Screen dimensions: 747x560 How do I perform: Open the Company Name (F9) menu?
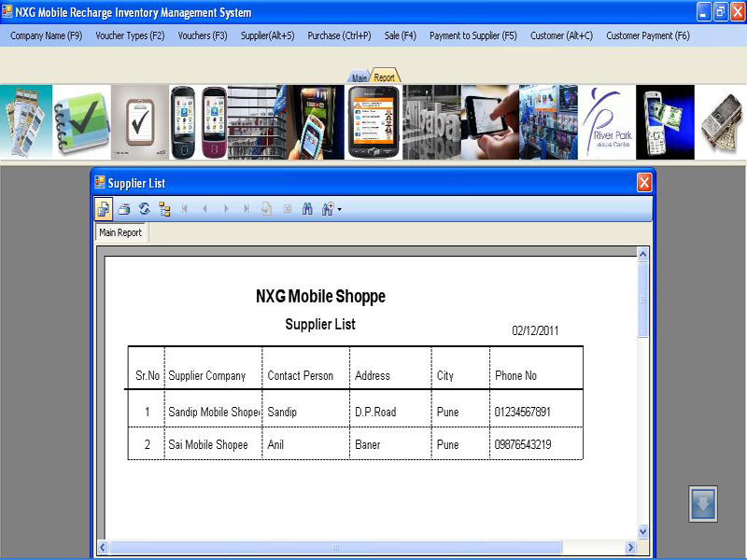(x=46, y=35)
